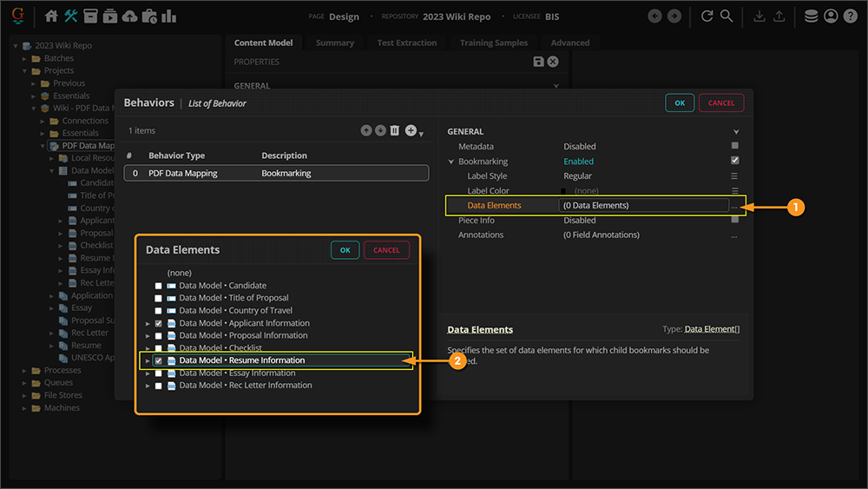Open the Advanced tab
The width and height of the screenshot is (868, 489).
coord(569,43)
